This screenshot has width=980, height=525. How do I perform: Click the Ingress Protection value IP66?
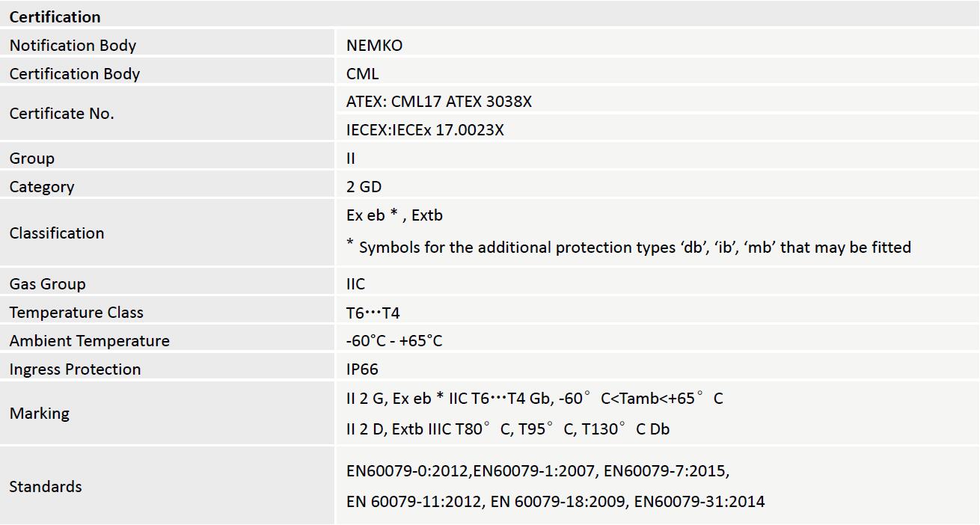(x=362, y=369)
